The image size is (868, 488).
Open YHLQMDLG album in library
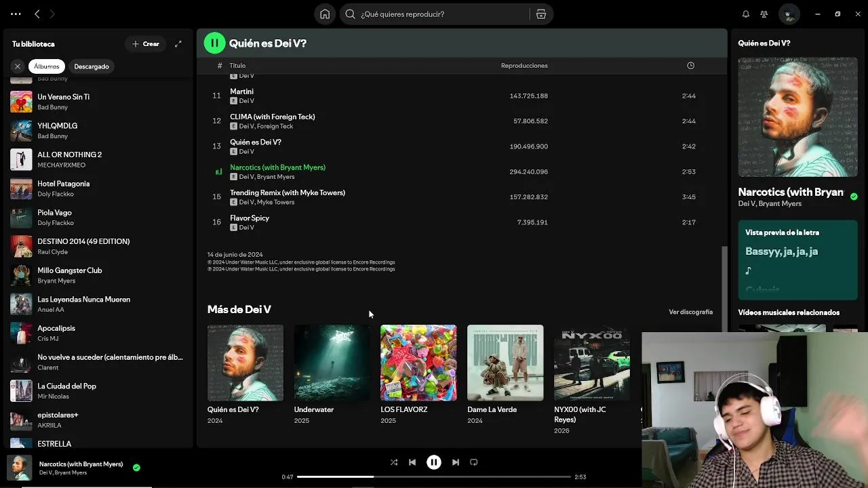point(99,131)
